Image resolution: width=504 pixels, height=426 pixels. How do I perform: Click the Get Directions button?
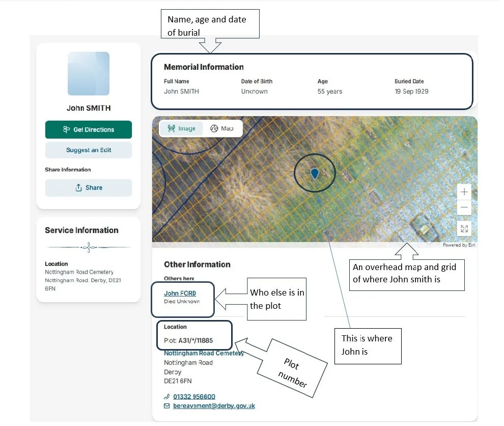tap(89, 129)
